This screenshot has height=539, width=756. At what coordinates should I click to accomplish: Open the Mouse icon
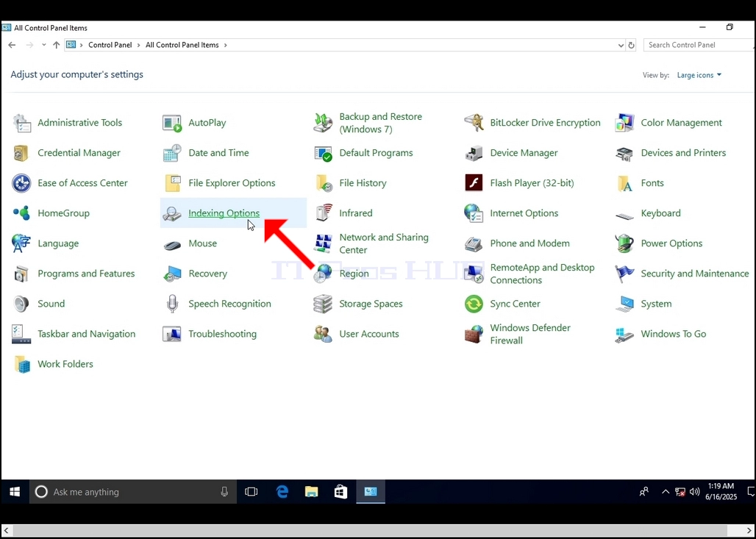pyautogui.click(x=172, y=245)
